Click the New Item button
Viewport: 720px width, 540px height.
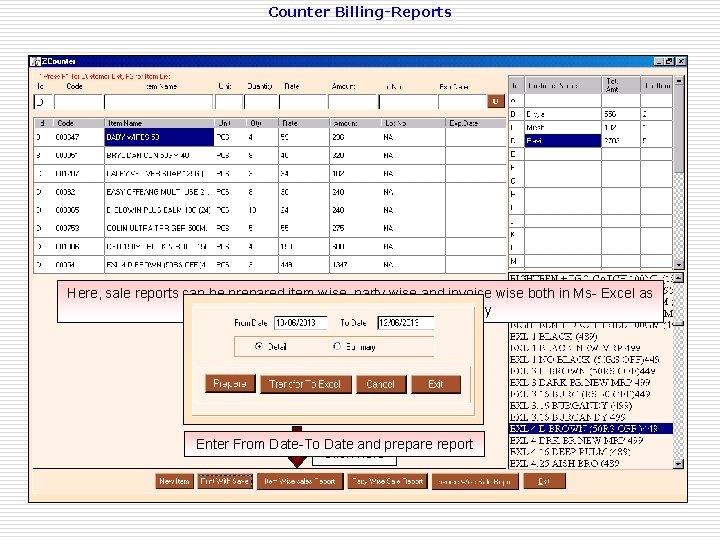click(x=174, y=481)
